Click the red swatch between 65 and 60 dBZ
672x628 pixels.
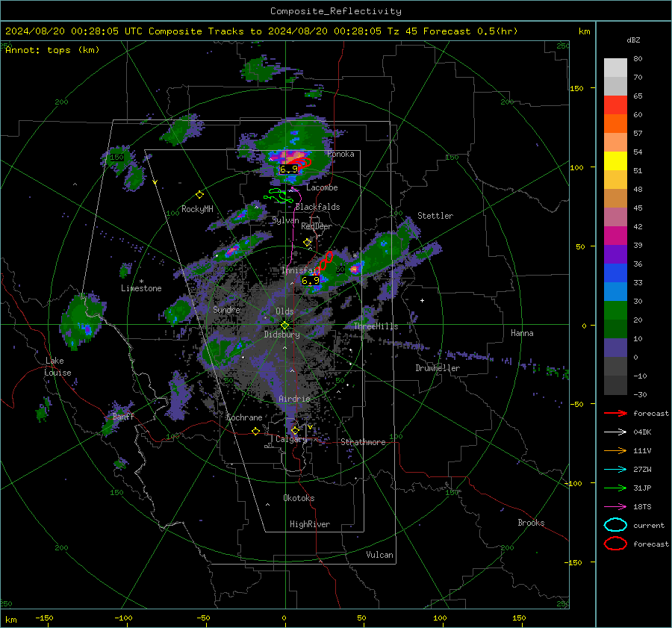[x=615, y=105]
